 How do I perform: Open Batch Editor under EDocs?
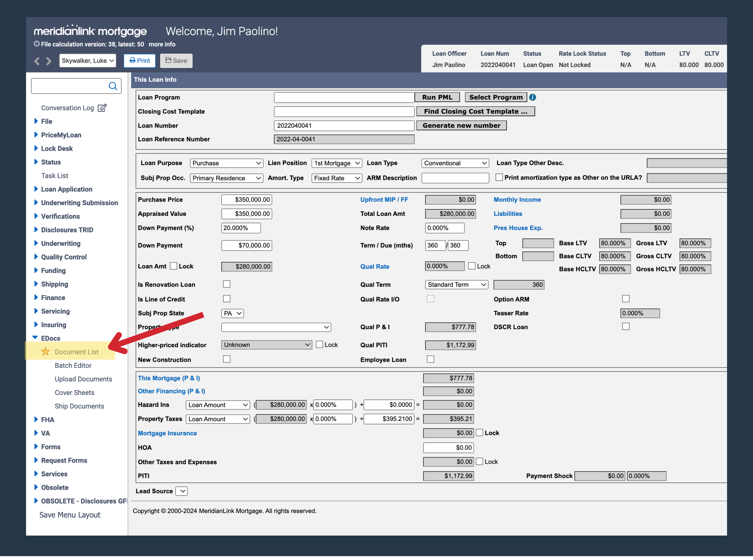pos(73,365)
